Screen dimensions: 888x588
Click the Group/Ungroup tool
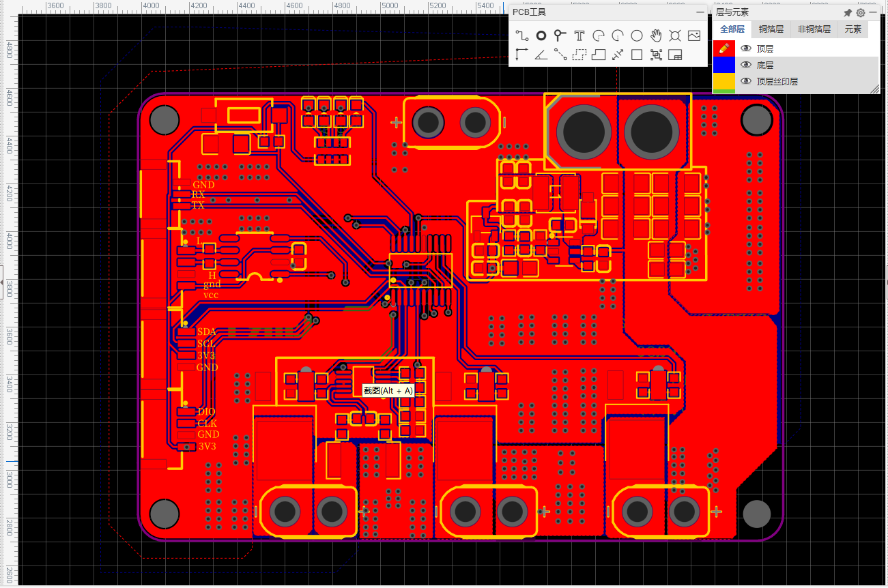656,55
